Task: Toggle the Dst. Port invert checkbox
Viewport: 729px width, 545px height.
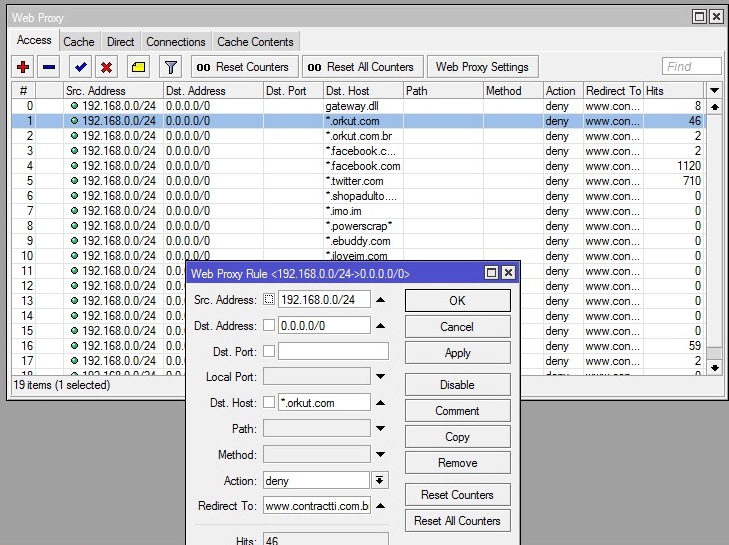Action: tap(269, 351)
